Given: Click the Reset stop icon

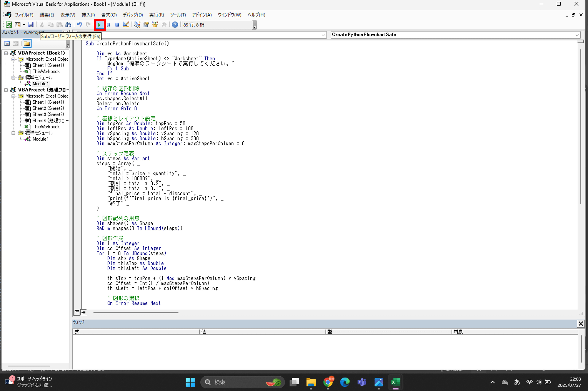Looking at the screenshot, I should [117, 25].
